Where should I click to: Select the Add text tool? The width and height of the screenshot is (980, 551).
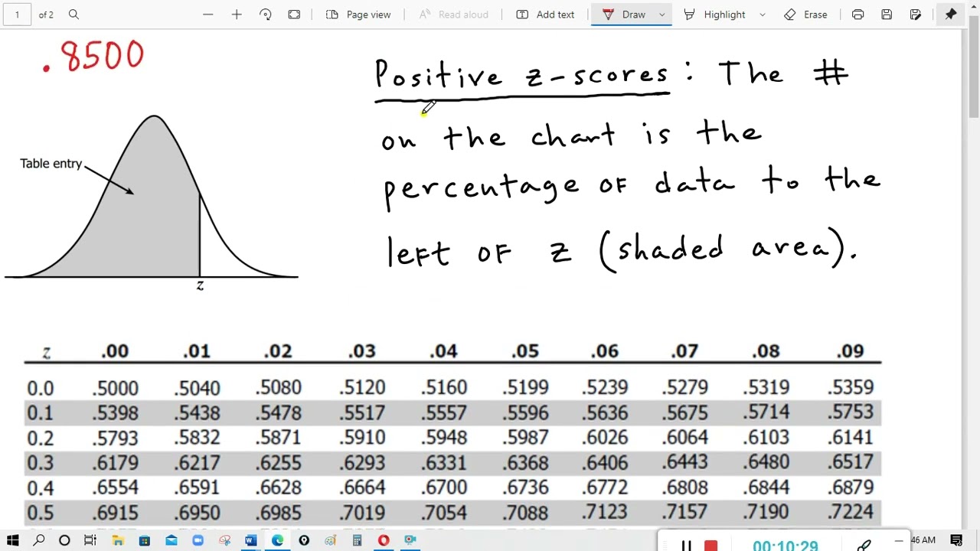coord(545,15)
